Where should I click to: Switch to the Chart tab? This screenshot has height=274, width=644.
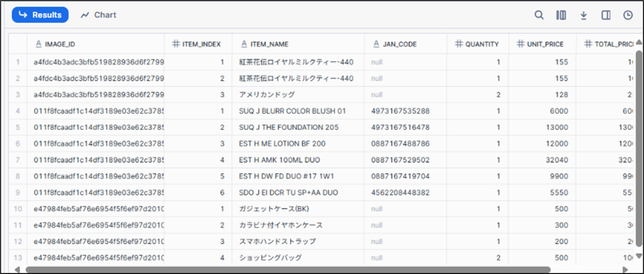click(99, 15)
